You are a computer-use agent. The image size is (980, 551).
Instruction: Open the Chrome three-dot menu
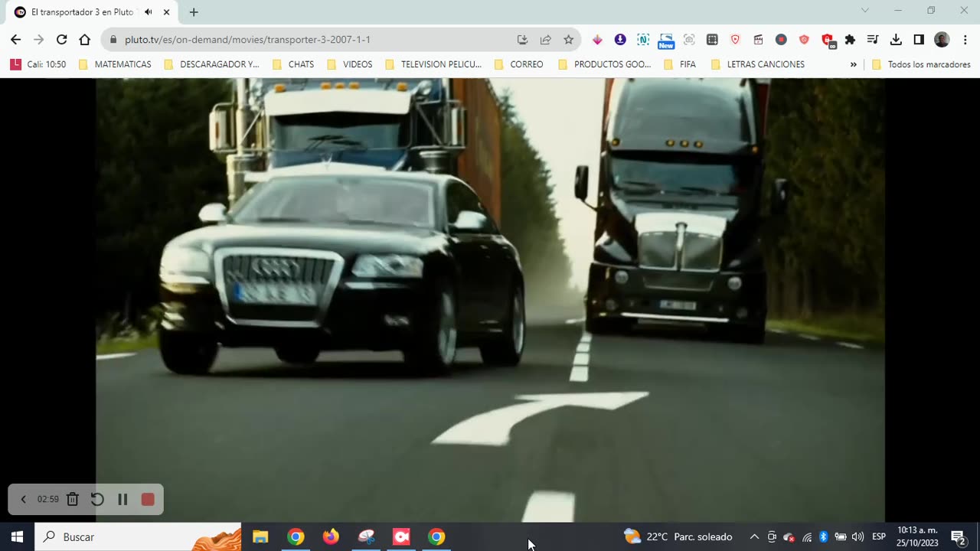(964, 40)
